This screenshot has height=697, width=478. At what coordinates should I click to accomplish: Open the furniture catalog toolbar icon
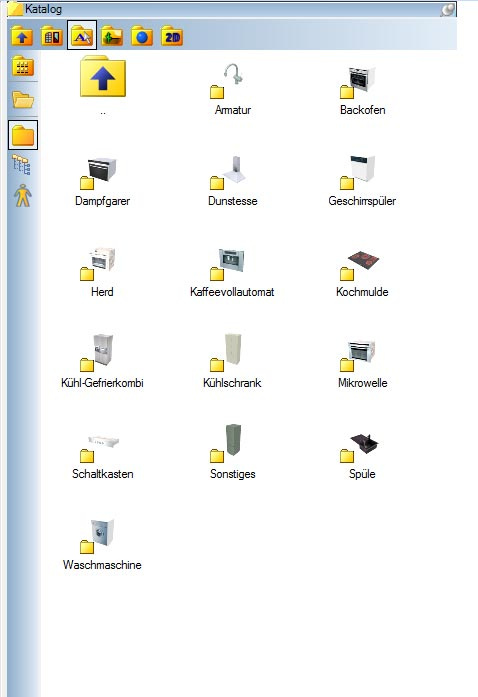52,36
